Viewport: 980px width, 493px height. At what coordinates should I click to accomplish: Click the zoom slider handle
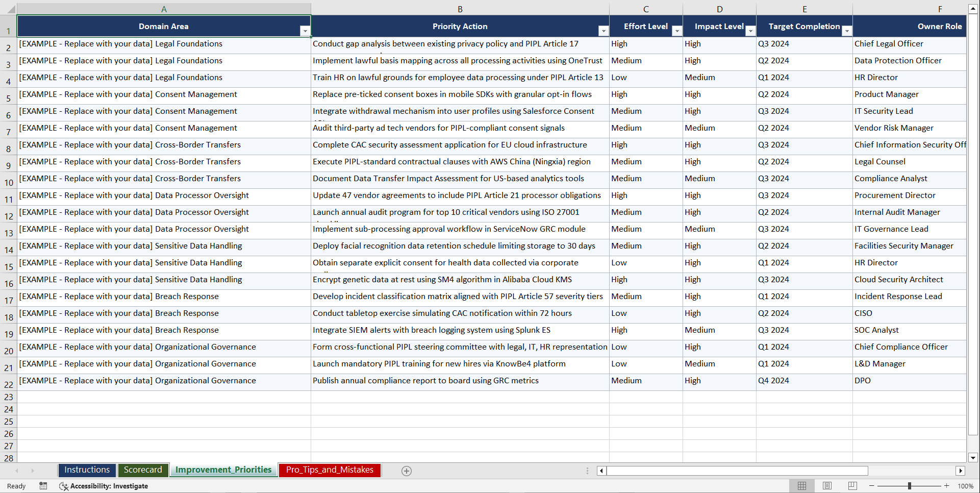(910, 486)
